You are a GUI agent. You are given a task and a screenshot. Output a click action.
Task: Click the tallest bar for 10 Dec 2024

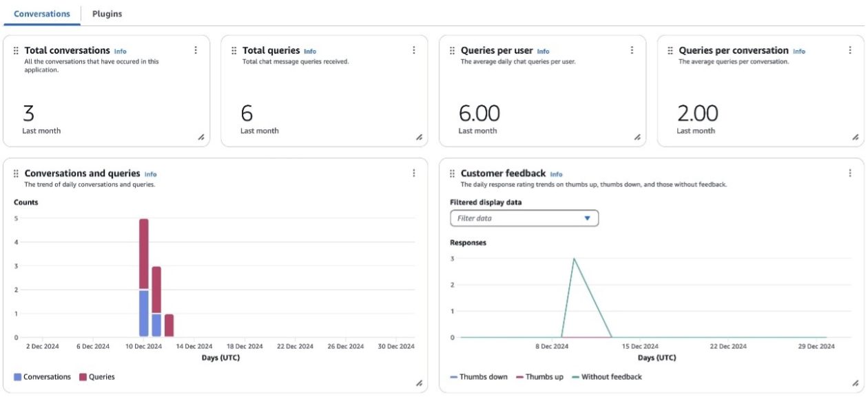pyautogui.click(x=144, y=255)
